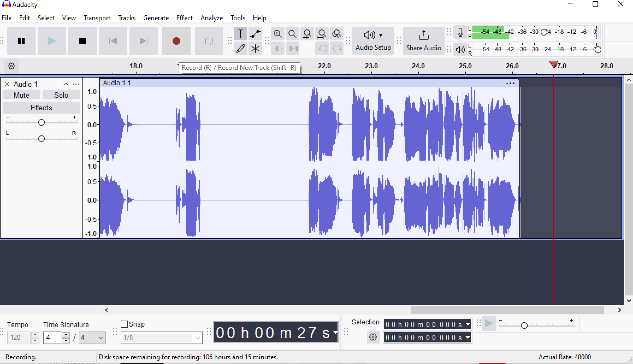Adjust the recording level slider knob
Viewport: 633px width, 364px height.
pos(544,32)
